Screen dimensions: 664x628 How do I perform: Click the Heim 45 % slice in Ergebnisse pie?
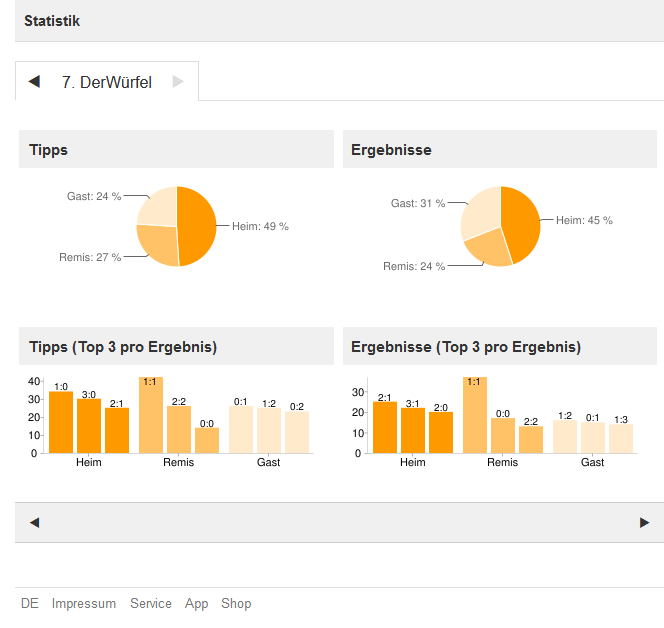[x=522, y=222]
